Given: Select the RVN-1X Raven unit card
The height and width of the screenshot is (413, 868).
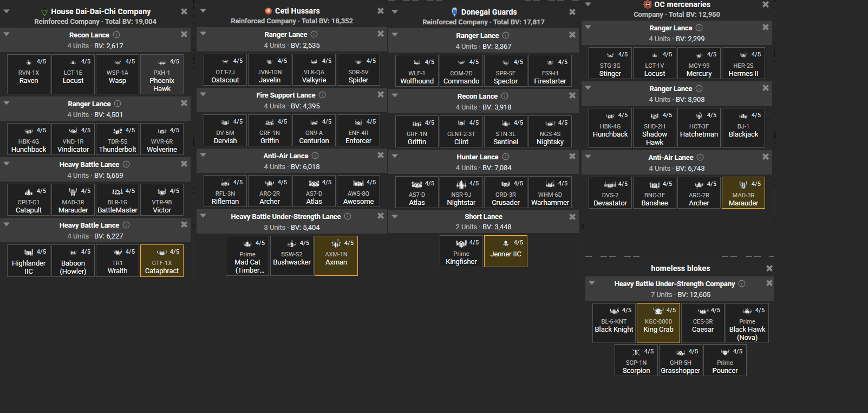Looking at the screenshot, I should 29,74.
